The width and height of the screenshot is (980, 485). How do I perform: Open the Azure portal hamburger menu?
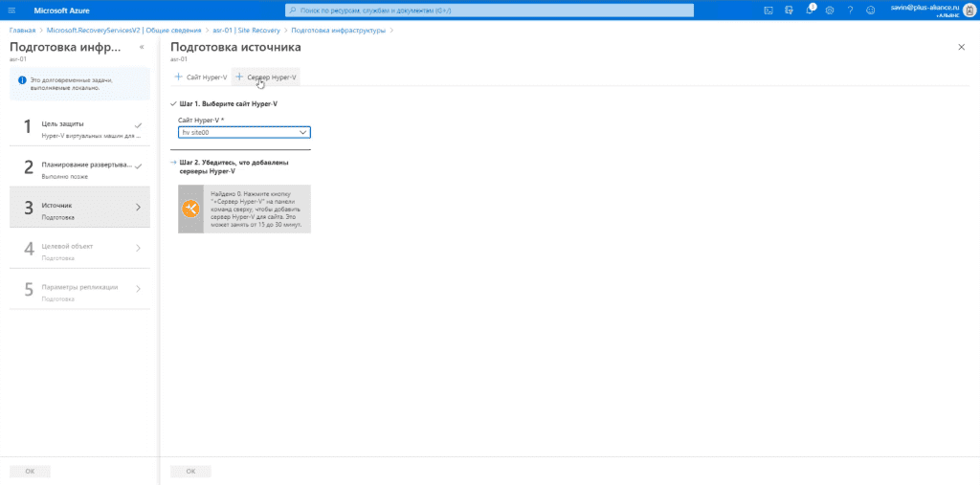[11, 10]
